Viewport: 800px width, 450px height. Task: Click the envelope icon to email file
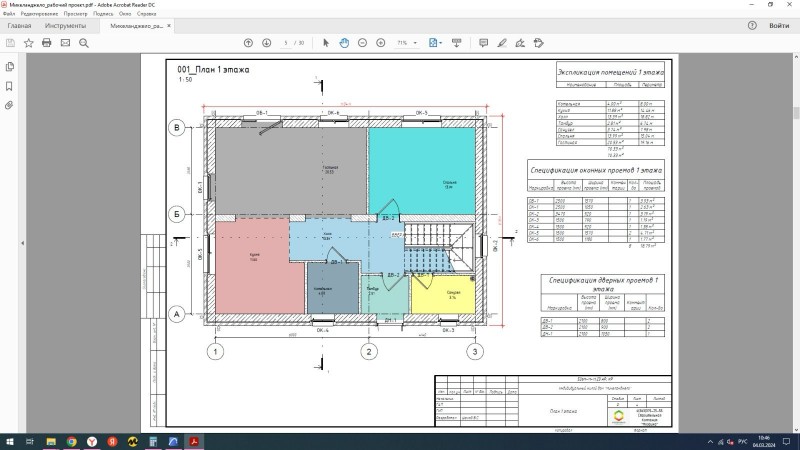[65, 43]
